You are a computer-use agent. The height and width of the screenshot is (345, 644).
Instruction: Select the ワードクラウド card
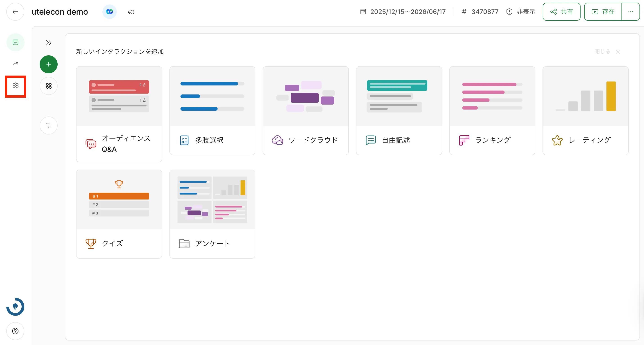coord(306,110)
